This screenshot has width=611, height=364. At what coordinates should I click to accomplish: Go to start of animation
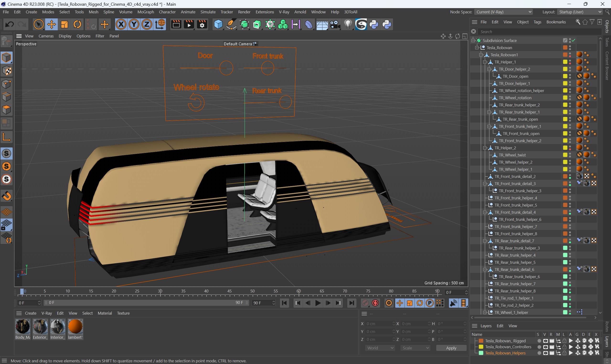pos(284,303)
